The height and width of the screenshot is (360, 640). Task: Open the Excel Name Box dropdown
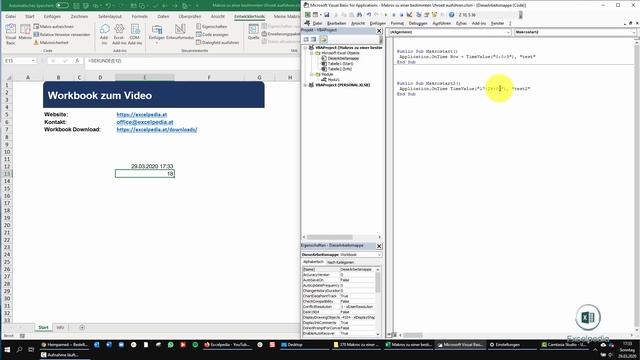point(33,61)
